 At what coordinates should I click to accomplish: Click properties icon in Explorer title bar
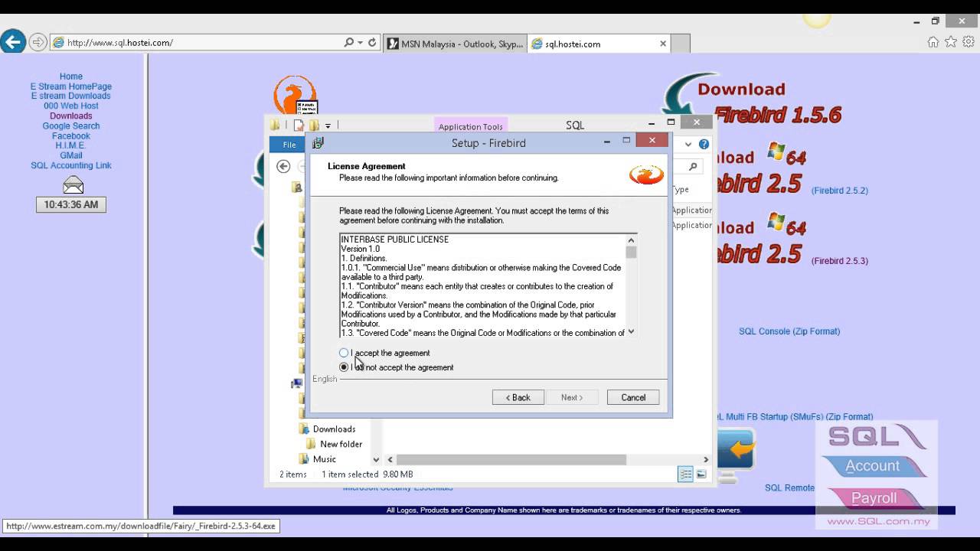pos(299,126)
